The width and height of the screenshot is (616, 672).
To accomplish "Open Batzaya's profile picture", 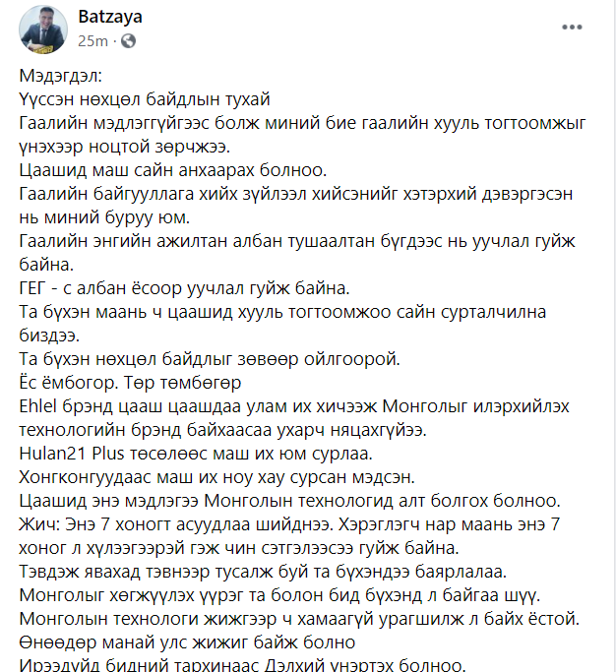I will point(43,30).
